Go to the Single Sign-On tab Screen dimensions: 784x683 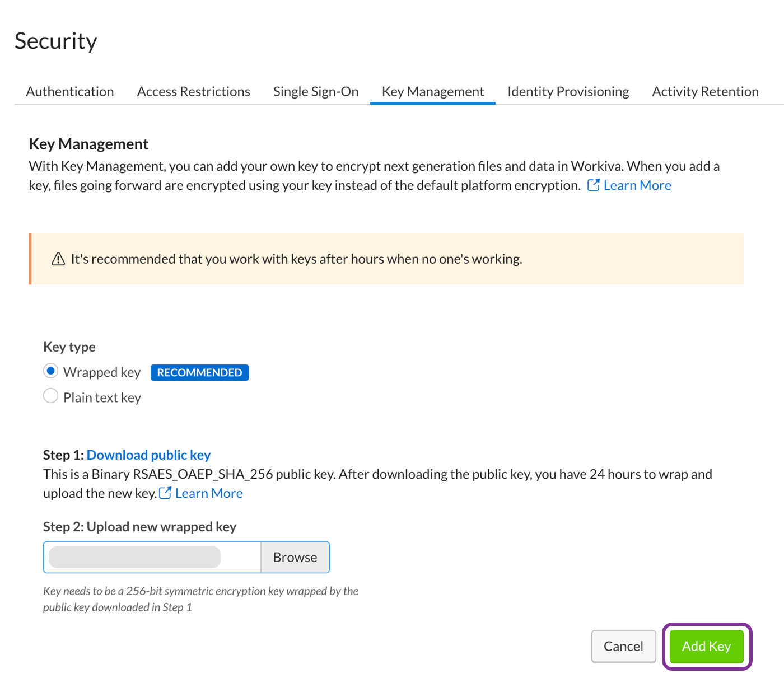(x=316, y=92)
